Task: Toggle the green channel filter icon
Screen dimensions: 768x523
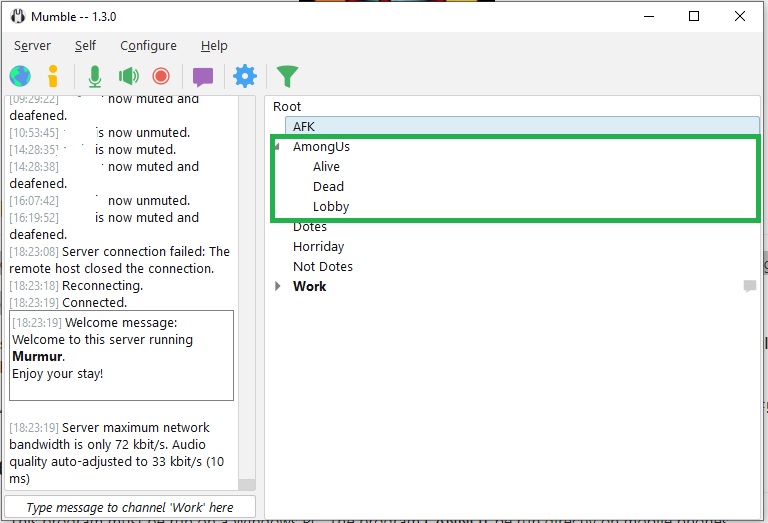Action: click(288, 76)
